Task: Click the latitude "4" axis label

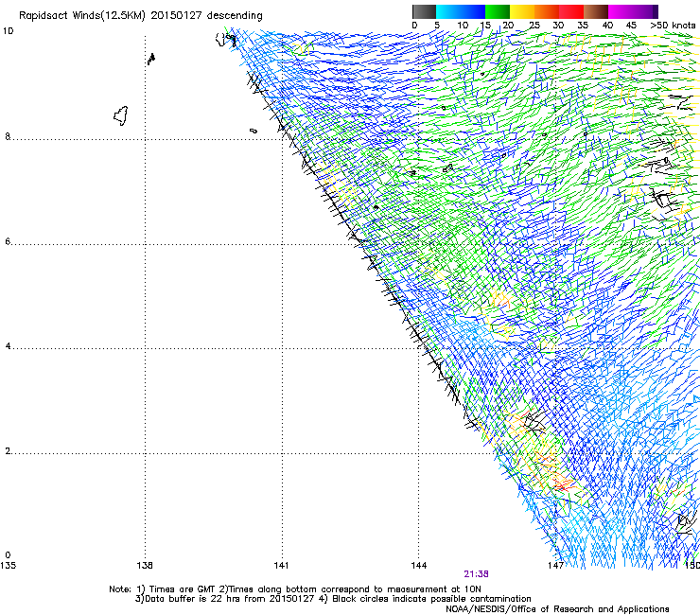Action: (x=8, y=346)
